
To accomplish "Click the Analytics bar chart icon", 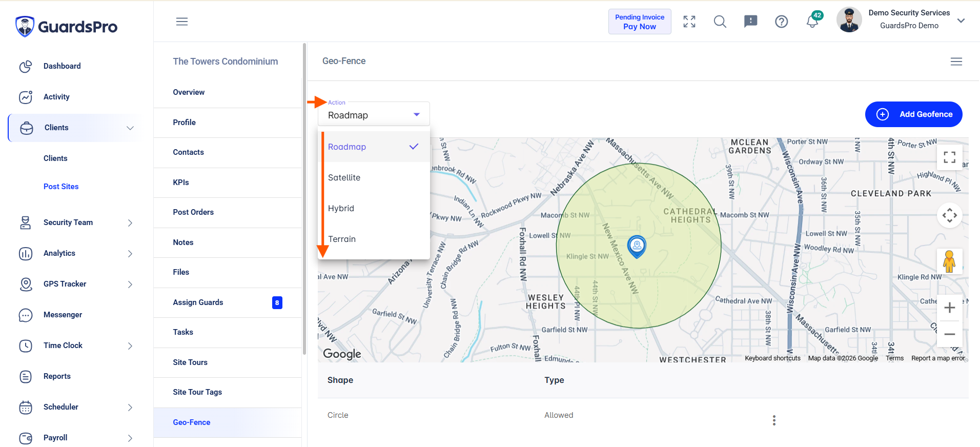I will 26,253.
